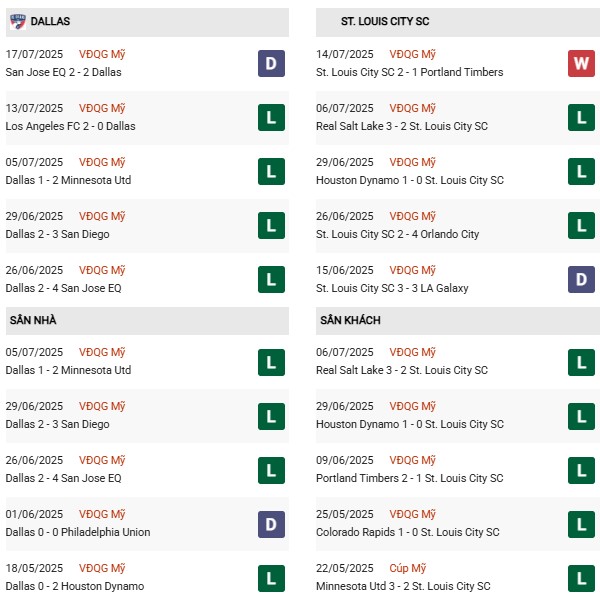Click the red W badge for Portland Timbers match
This screenshot has height=602, width=600.
(582, 64)
